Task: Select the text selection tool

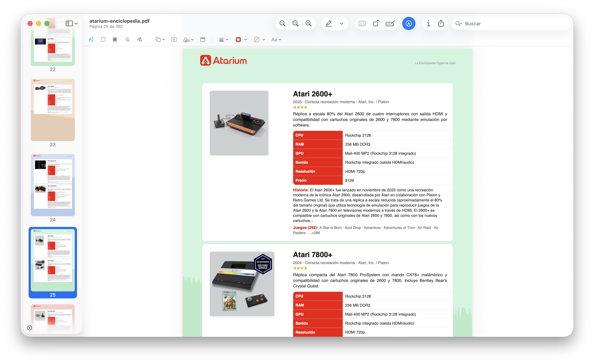Action: tap(91, 40)
